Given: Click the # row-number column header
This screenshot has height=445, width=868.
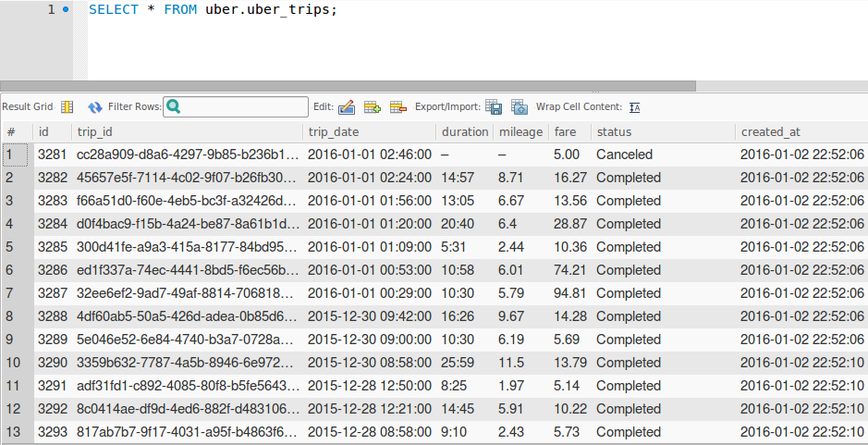Looking at the screenshot, I should [x=18, y=132].
